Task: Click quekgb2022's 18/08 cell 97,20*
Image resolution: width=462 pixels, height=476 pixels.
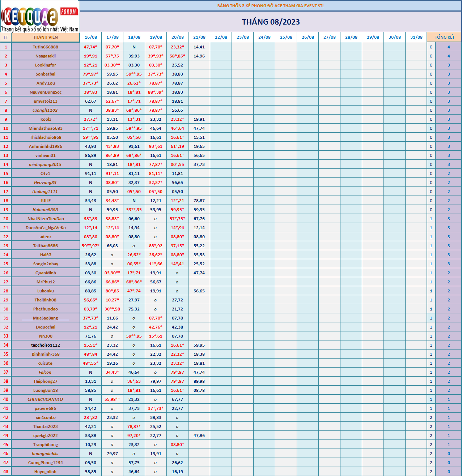Action: (134, 436)
